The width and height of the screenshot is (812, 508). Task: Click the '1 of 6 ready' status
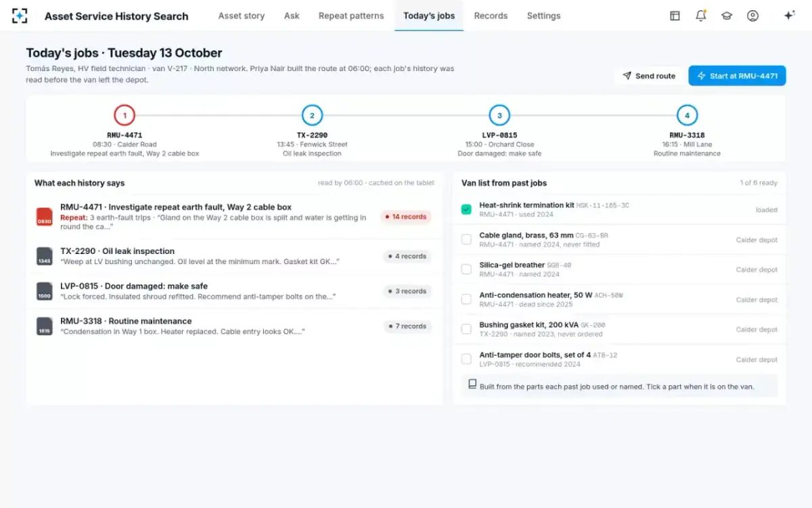click(x=759, y=183)
